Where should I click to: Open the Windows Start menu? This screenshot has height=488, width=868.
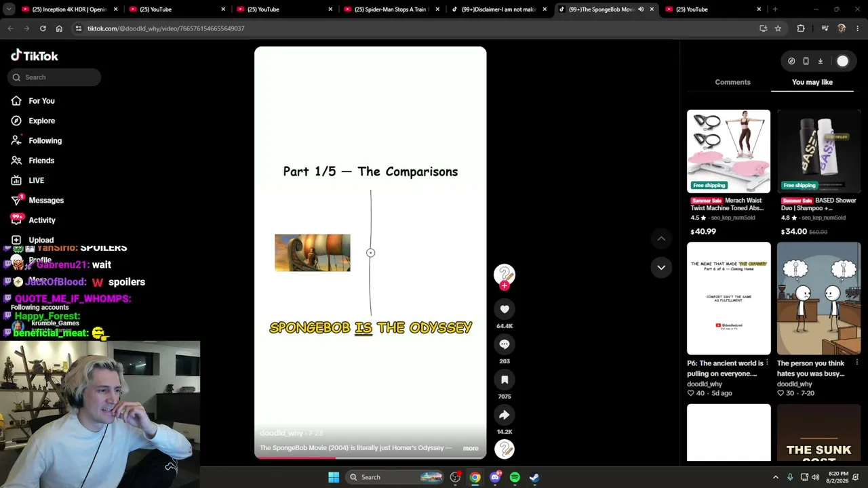pos(334,477)
